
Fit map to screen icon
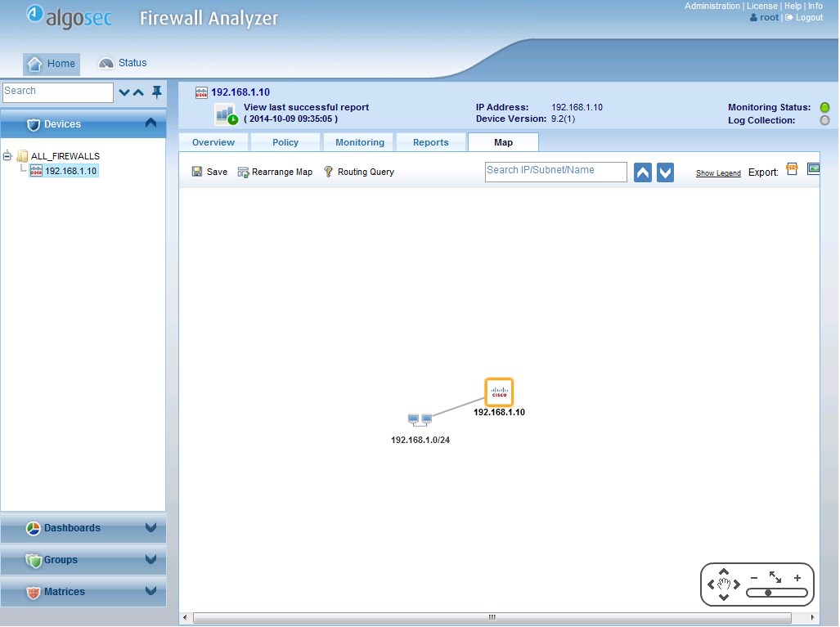click(x=775, y=577)
